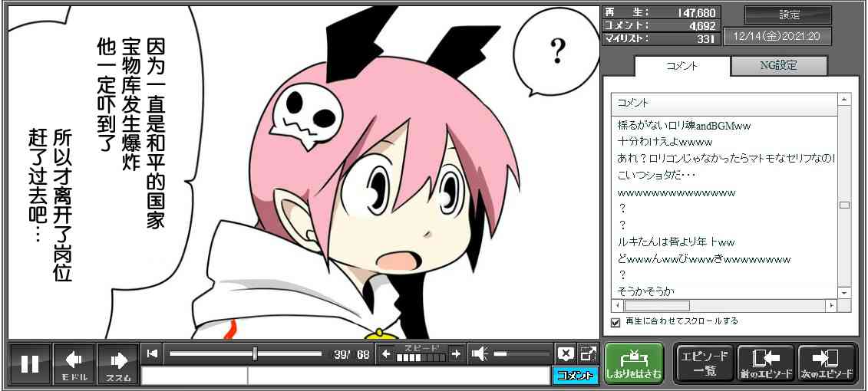Hide on-screen comments with the X speech-bubble icon
Screen dimensions: 868x391
coord(565,353)
